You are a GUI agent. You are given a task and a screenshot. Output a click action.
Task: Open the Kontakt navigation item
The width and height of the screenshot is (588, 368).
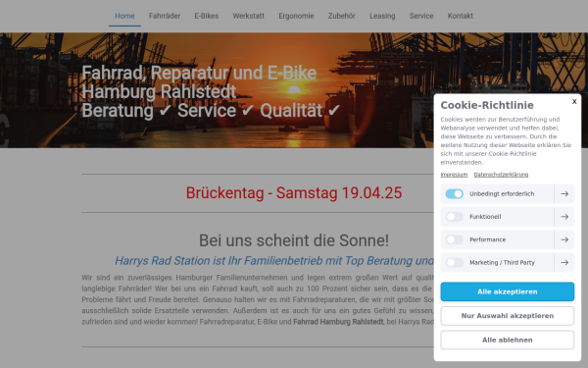tap(461, 16)
